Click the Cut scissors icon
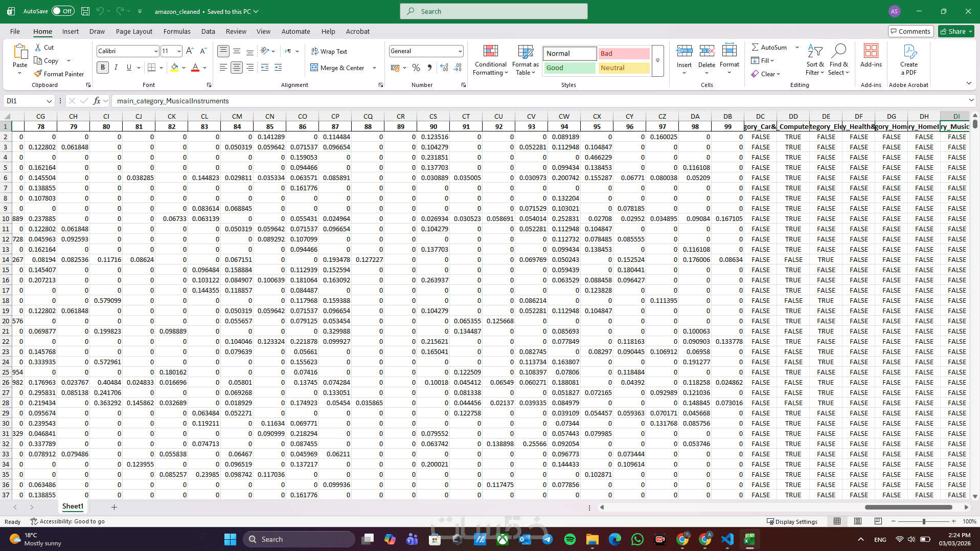Viewport: 980px width, 551px height. coord(38,47)
